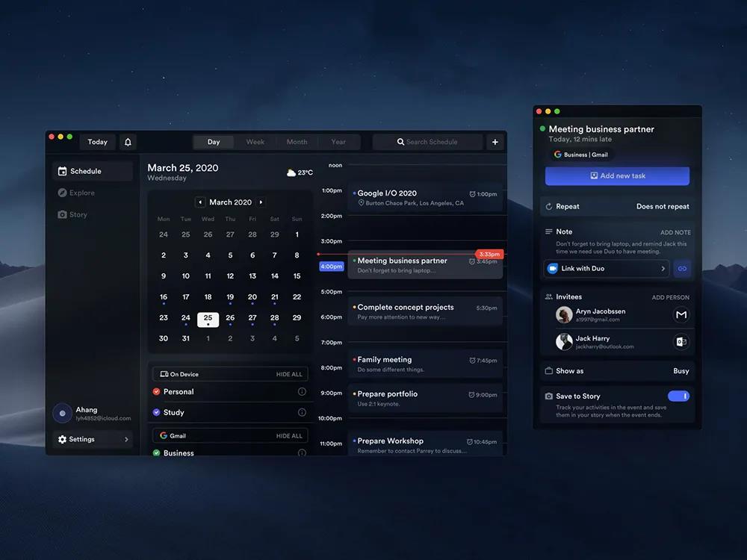Uncheck the Study calendar
The width and height of the screenshot is (747, 560).
[x=156, y=412]
